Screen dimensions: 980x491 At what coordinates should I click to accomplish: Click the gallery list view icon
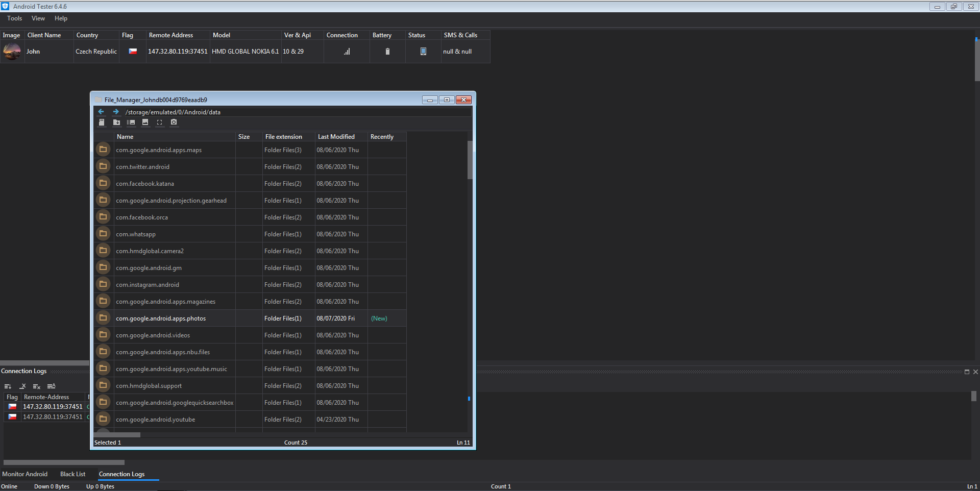(x=131, y=122)
